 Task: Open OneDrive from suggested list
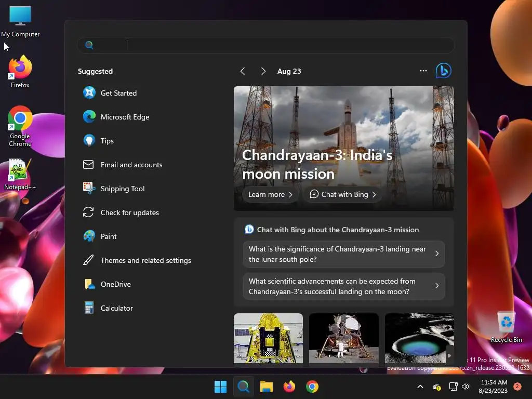coord(107,284)
